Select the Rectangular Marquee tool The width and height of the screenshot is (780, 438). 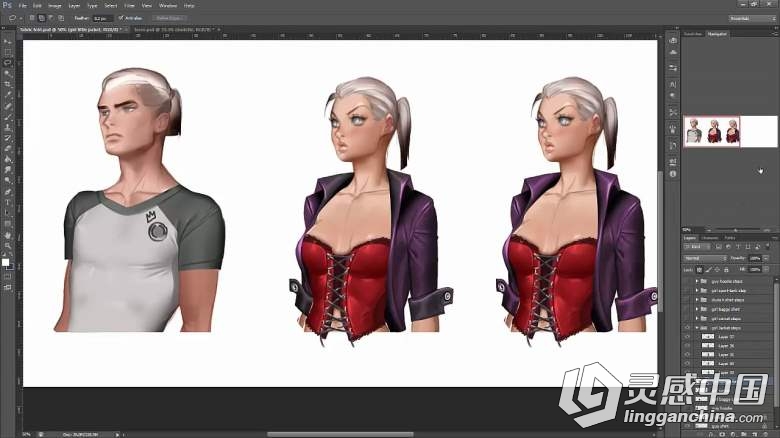[7, 52]
